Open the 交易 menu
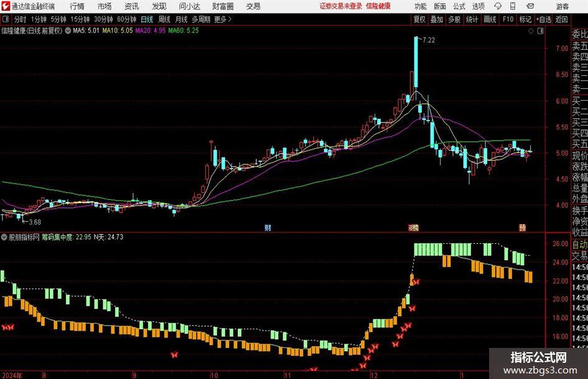The width and height of the screenshot is (588, 379). tap(253, 6)
